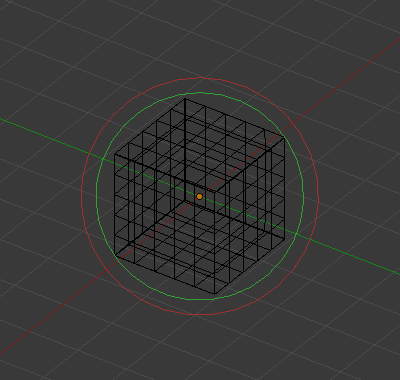The width and height of the screenshot is (400, 380).
Task: Click the orange origin dot of the cube
Action: [199, 197]
